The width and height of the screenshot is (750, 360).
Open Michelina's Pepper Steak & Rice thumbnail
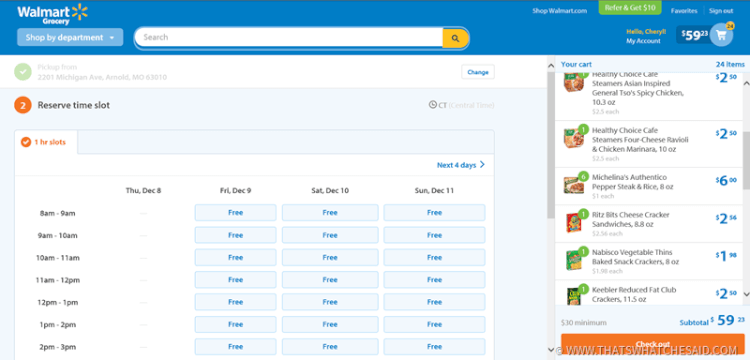(574, 185)
